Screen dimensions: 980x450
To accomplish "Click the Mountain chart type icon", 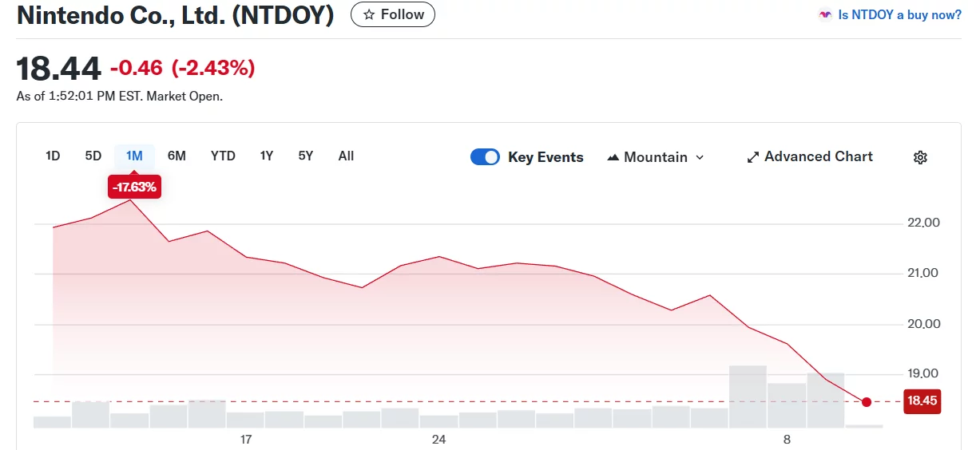I will tap(613, 158).
